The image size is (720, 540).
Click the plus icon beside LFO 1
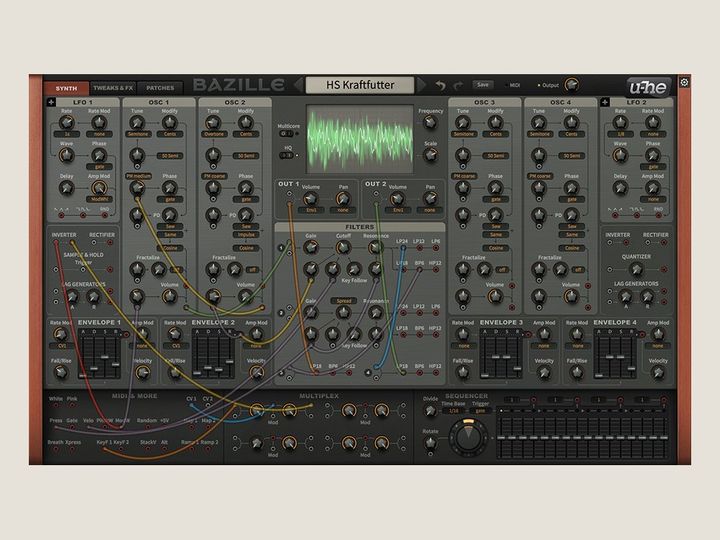point(51,102)
